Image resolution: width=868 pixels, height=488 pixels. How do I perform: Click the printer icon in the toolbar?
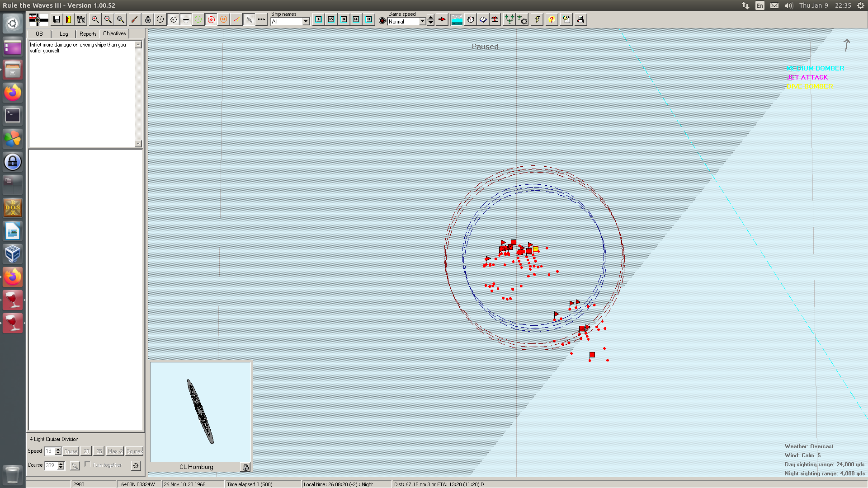click(580, 19)
